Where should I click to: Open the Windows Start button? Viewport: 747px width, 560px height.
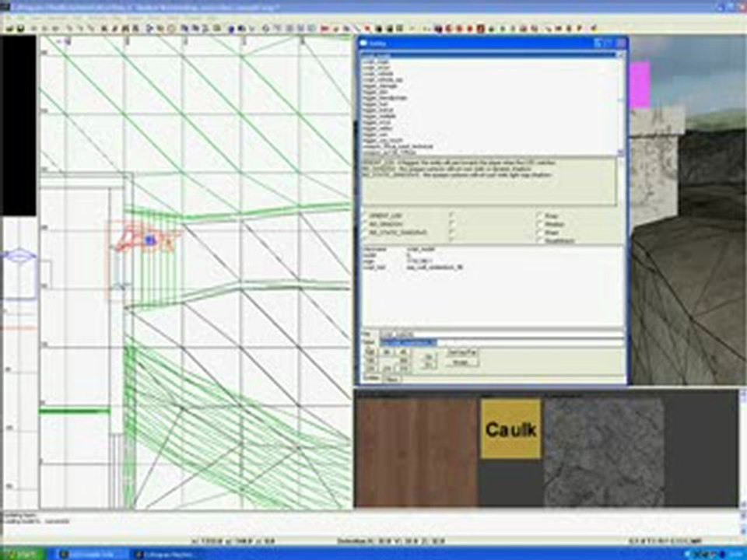point(23,555)
